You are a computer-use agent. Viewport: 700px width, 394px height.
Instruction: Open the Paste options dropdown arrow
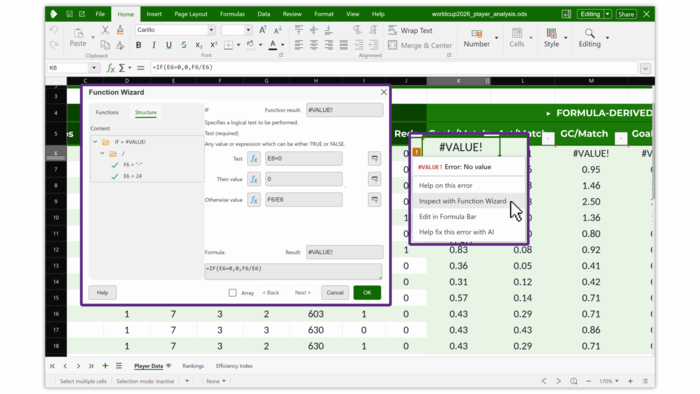pos(93,37)
